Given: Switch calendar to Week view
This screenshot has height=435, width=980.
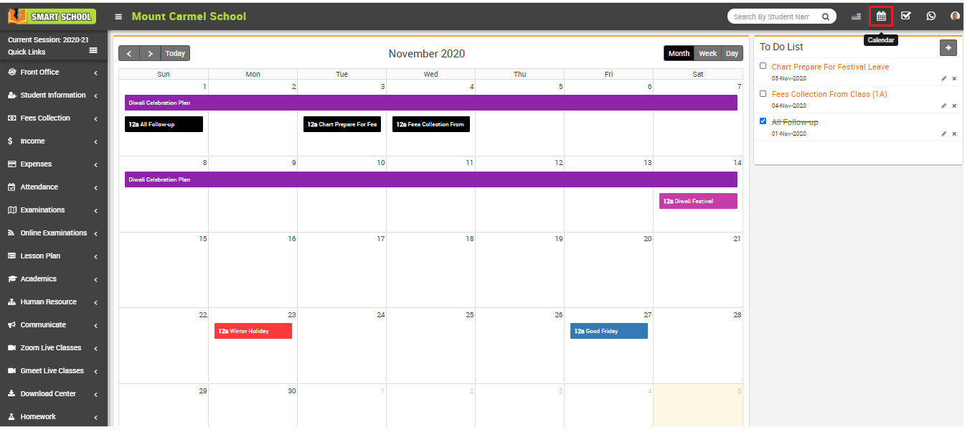Looking at the screenshot, I should tap(707, 54).
